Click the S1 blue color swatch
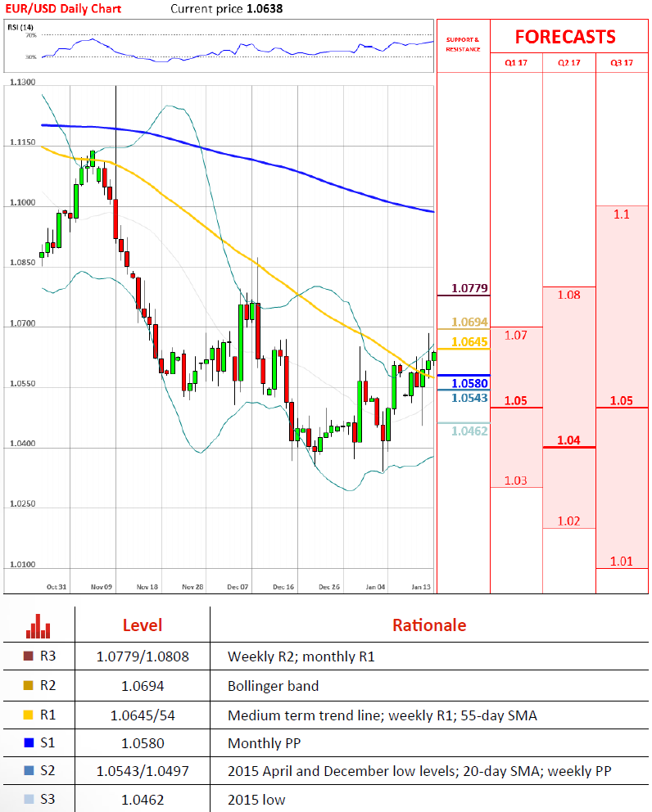 pyautogui.click(x=29, y=743)
